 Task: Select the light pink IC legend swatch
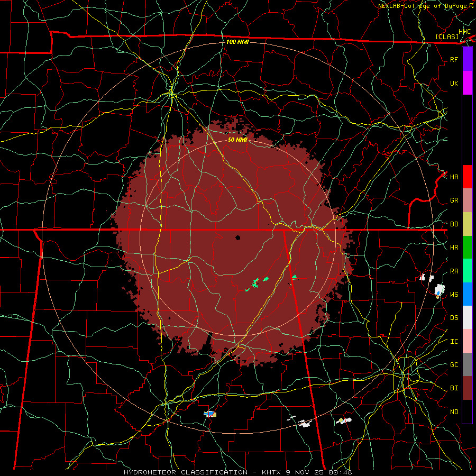click(467, 341)
